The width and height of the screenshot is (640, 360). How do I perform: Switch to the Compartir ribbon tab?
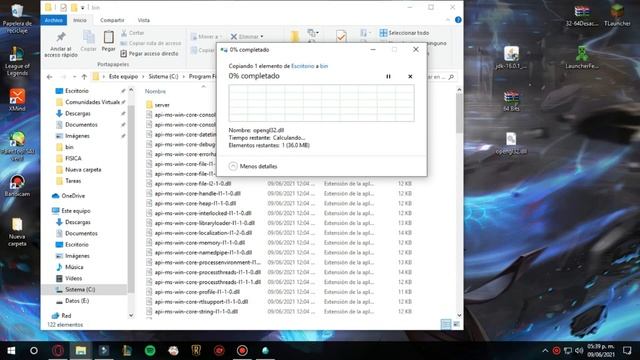tap(112, 20)
